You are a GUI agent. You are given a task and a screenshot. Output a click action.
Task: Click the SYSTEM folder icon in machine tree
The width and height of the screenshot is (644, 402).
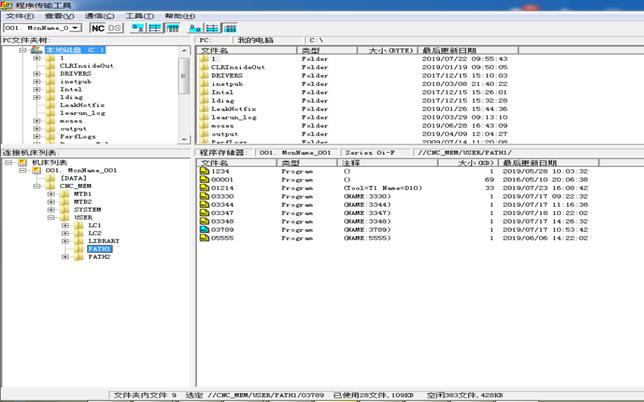[x=64, y=209]
